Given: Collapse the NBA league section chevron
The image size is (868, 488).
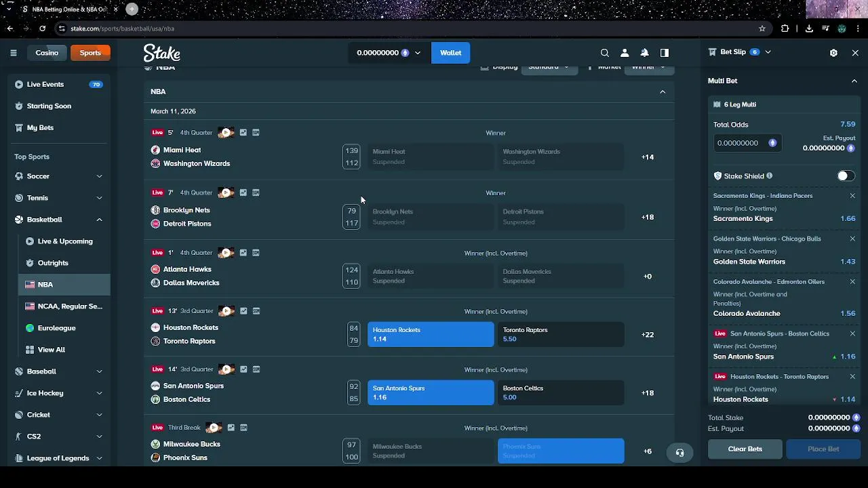Looking at the screenshot, I should (x=663, y=91).
